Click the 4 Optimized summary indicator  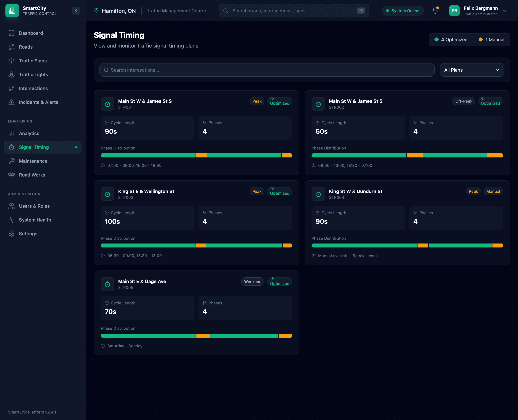point(451,39)
